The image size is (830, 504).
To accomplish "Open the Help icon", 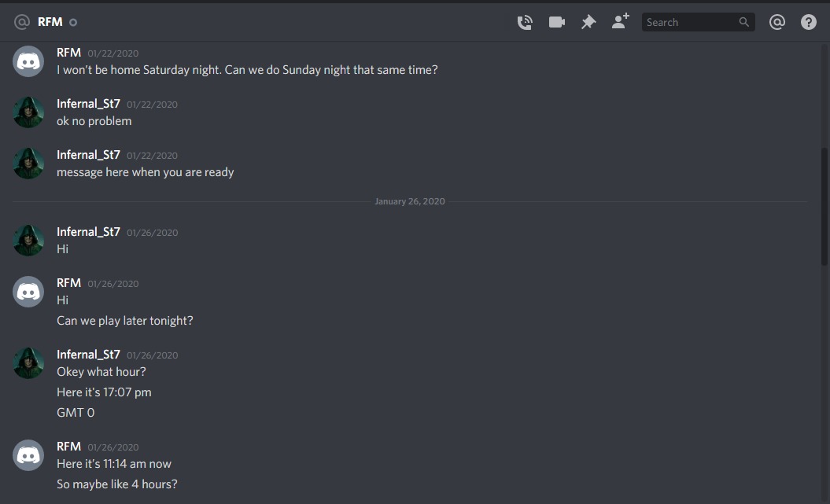I will tap(809, 22).
